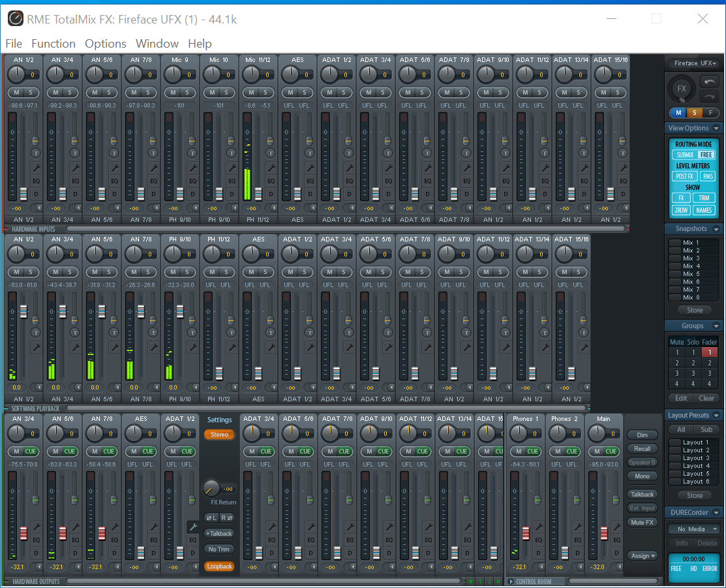The image size is (726, 588).
Task: Click the Mute FX button
Action: (643, 522)
